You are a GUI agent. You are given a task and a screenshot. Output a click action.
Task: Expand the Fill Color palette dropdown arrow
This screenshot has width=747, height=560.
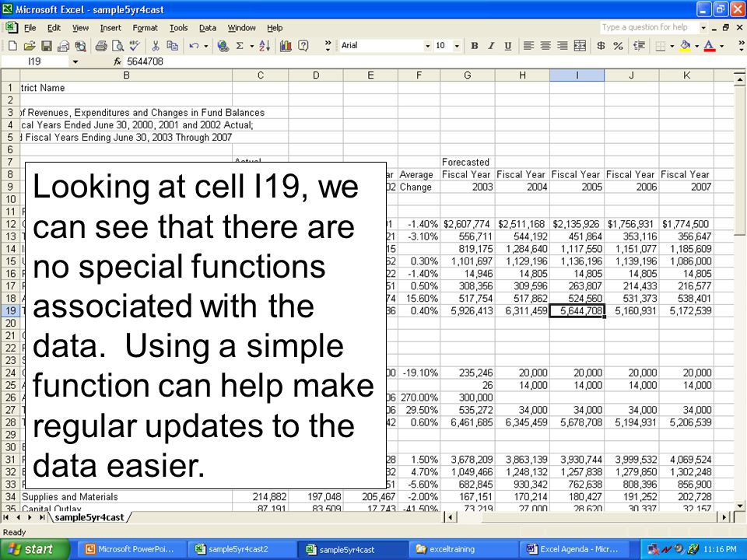pos(697,46)
